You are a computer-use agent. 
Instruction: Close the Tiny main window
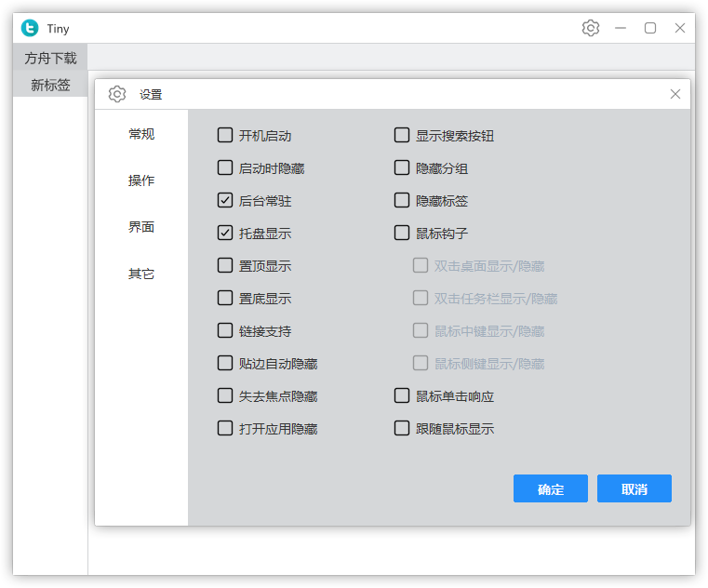[x=679, y=28]
